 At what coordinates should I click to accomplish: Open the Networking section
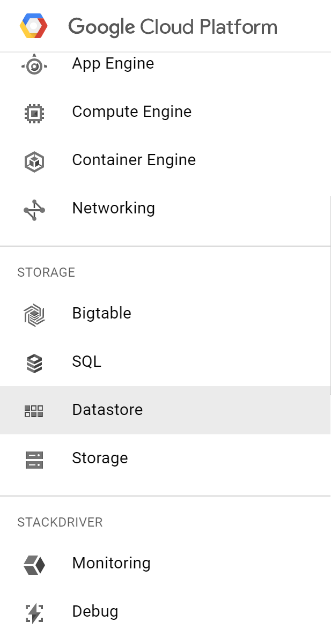113,208
